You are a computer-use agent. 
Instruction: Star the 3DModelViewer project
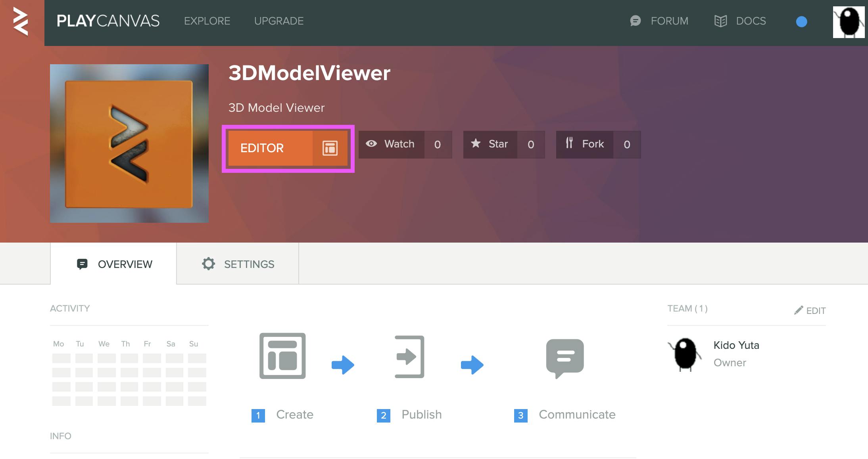click(x=490, y=144)
